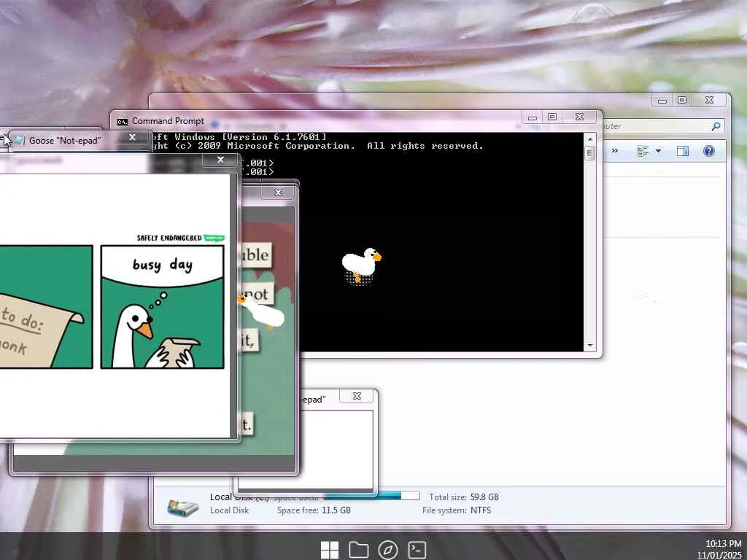Image resolution: width=747 pixels, height=560 pixels.
Task: Click the 'to do' list comic panel
Action: pyautogui.click(x=46, y=307)
